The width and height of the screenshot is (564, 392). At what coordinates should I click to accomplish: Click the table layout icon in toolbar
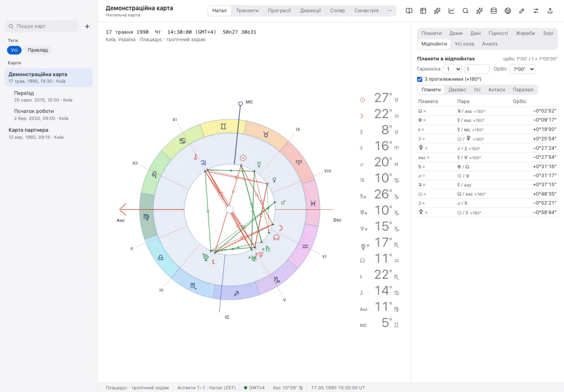[423, 11]
